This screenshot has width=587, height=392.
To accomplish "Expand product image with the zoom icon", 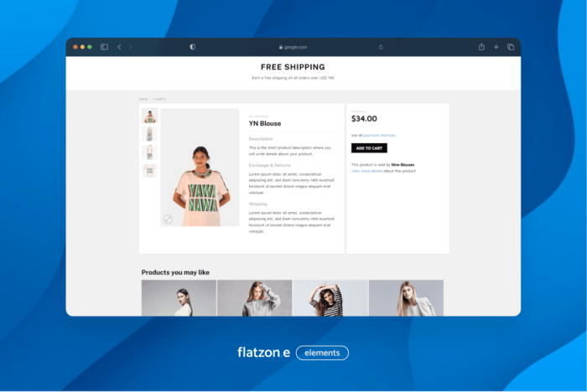I will click(x=168, y=219).
